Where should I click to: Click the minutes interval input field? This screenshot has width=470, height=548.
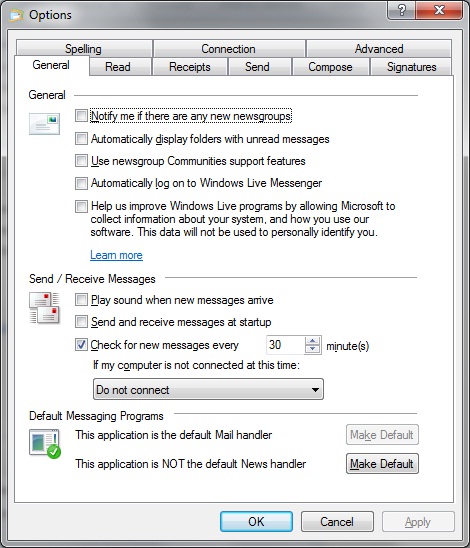click(x=285, y=345)
